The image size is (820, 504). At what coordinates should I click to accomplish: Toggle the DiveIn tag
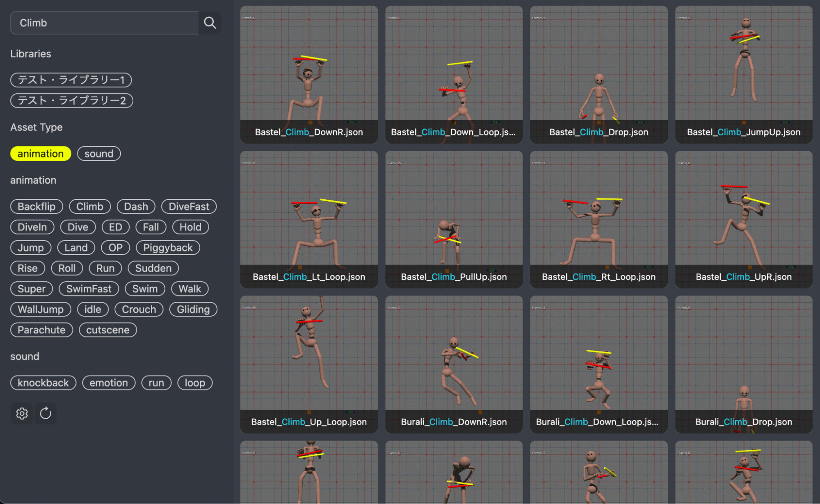click(x=32, y=227)
